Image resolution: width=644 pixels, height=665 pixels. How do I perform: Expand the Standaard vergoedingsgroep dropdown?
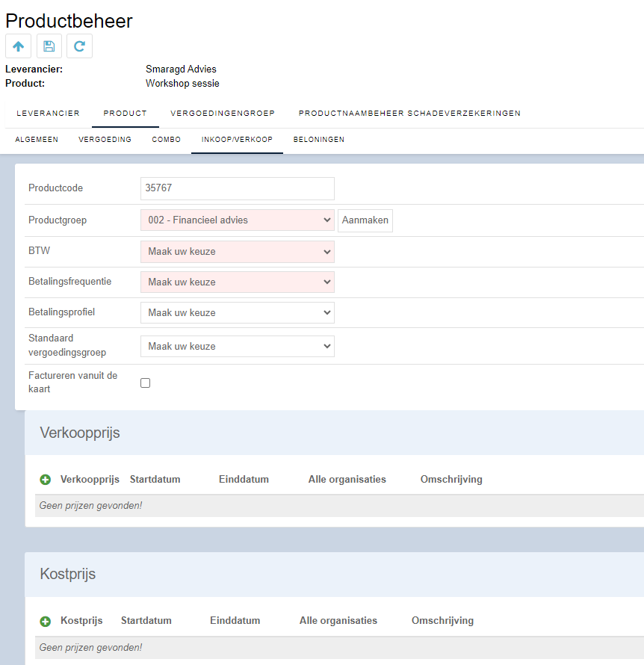click(238, 346)
